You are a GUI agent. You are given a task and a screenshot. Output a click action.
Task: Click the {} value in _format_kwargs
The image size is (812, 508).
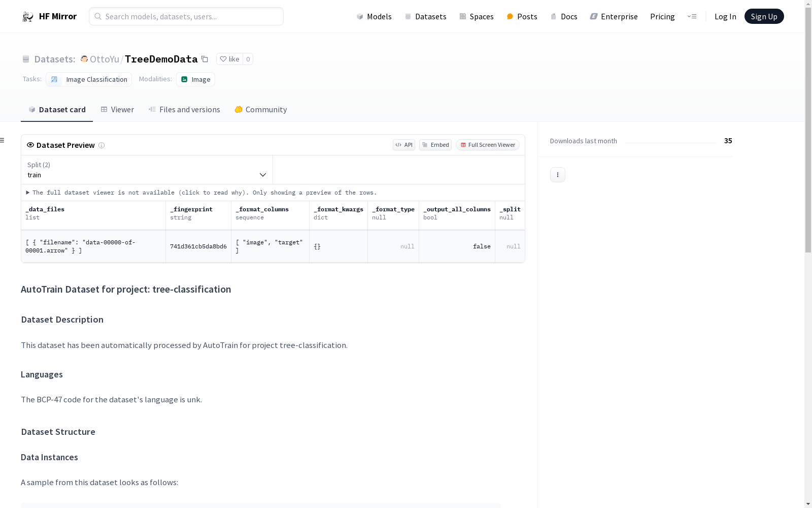click(317, 246)
